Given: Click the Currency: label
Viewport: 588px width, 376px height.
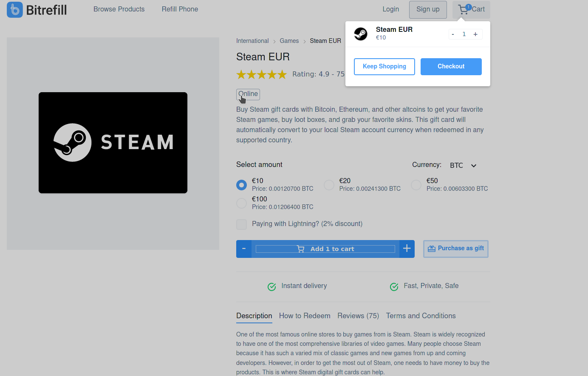Looking at the screenshot, I should point(427,165).
